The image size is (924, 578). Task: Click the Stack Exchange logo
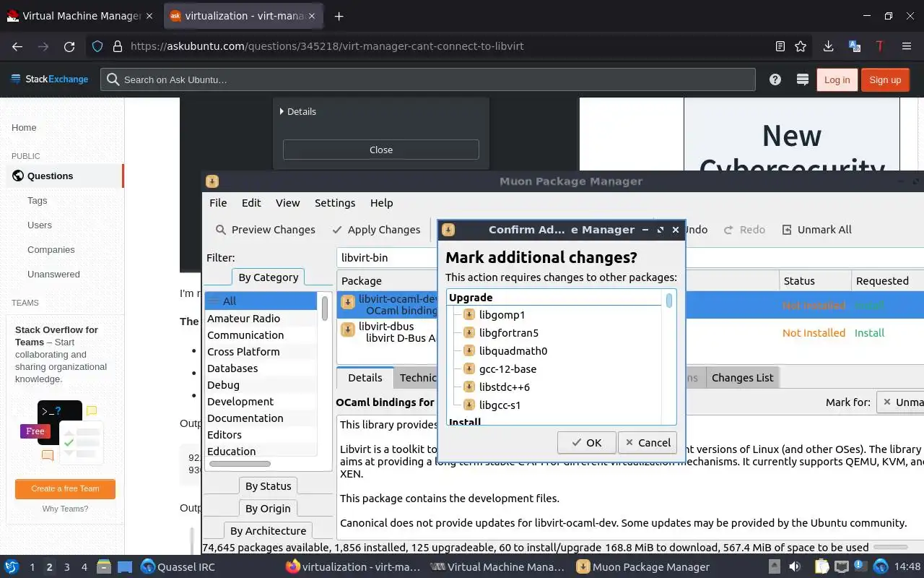[x=50, y=79]
